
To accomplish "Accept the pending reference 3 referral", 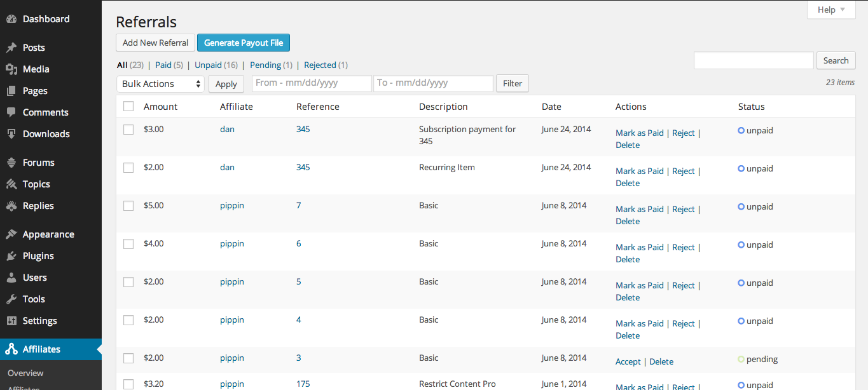I will (x=628, y=361).
